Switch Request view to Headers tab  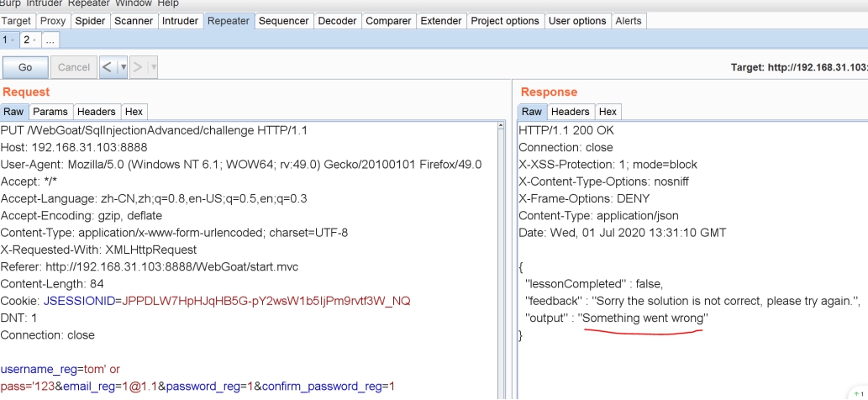point(97,112)
